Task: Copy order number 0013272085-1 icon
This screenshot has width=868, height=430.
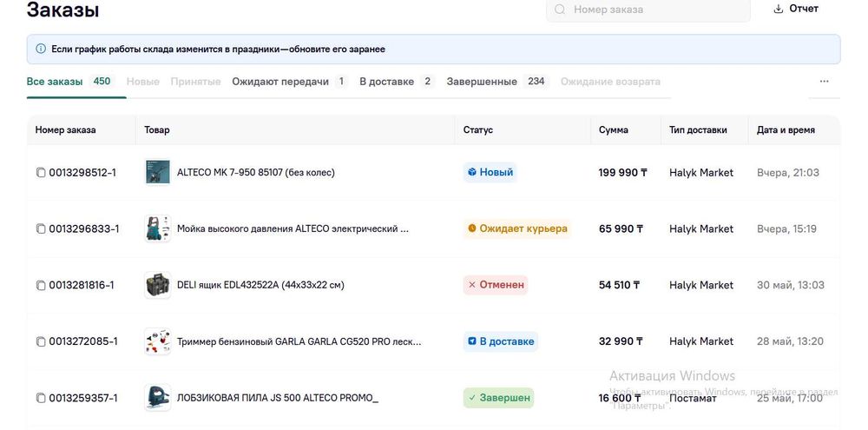Action: click(41, 342)
